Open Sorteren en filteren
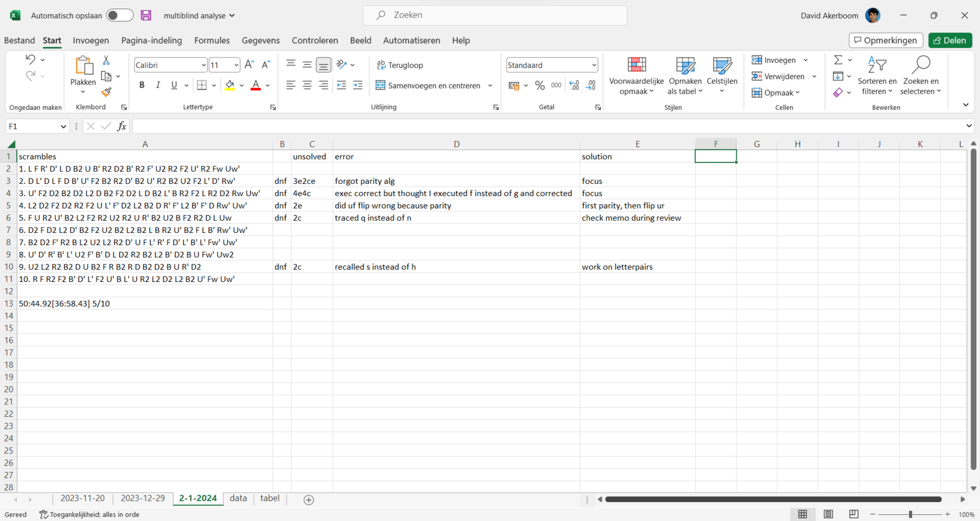The image size is (980, 521). 877,75
